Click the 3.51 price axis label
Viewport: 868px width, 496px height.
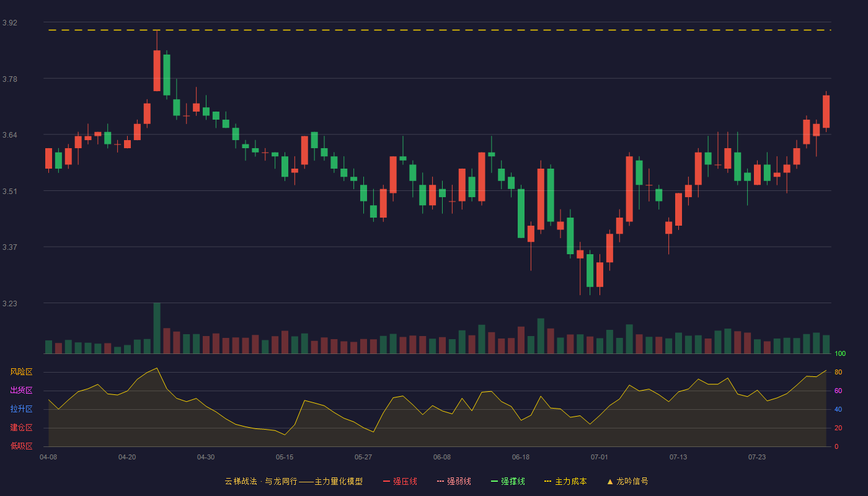[x=10, y=191]
